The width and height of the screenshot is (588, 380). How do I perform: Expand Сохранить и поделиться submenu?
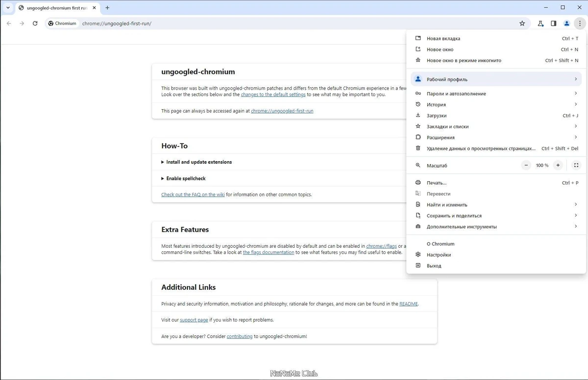tap(496, 215)
